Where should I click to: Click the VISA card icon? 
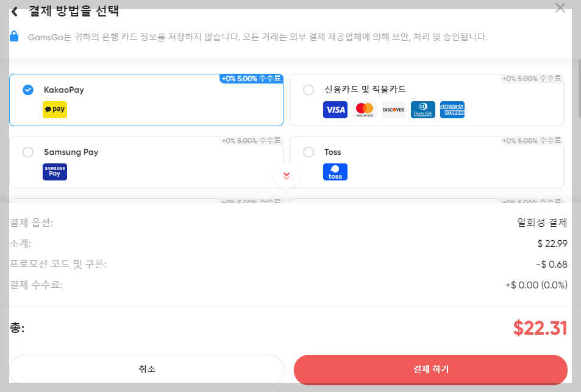click(335, 110)
